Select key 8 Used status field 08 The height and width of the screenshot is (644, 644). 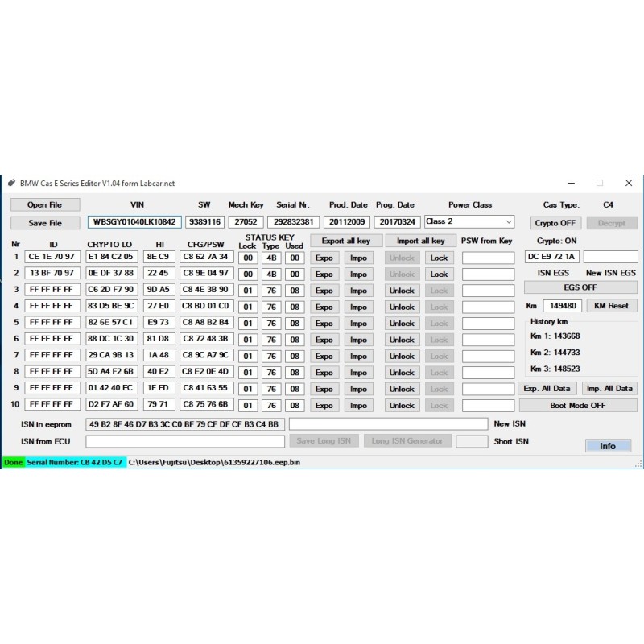coord(295,373)
